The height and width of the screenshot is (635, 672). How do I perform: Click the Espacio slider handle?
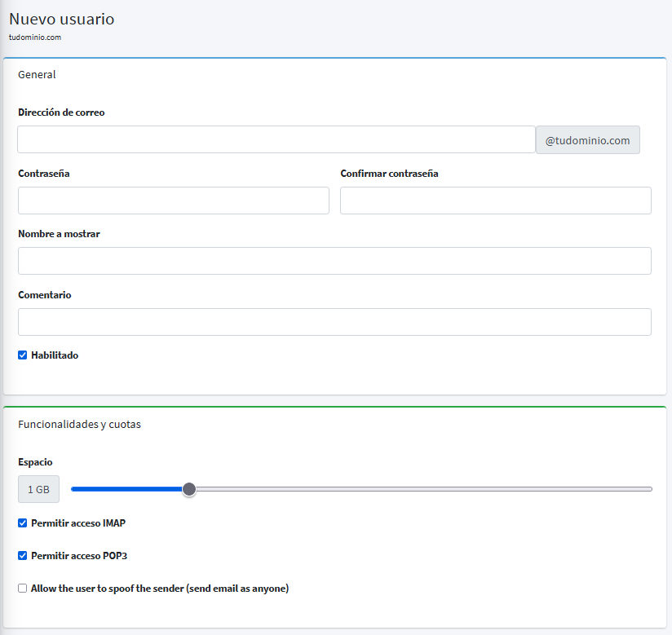coord(189,489)
